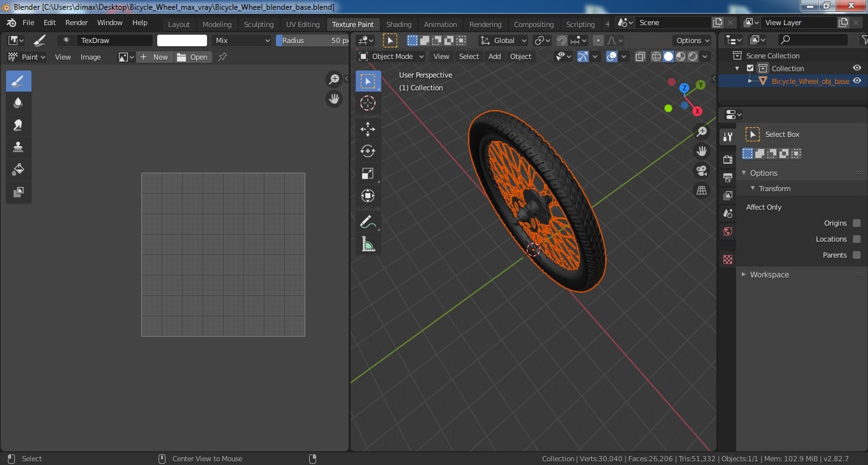Select the Scale tool in viewport

click(368, 173)
